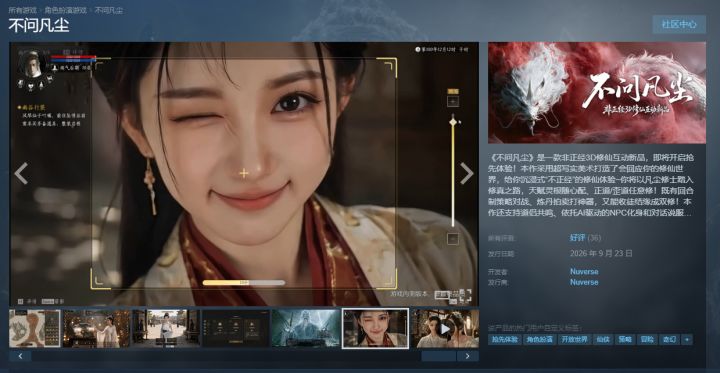Open the fullscreen view icon on the screenshot
Screen dimensions: 720x373
(465, 295)
